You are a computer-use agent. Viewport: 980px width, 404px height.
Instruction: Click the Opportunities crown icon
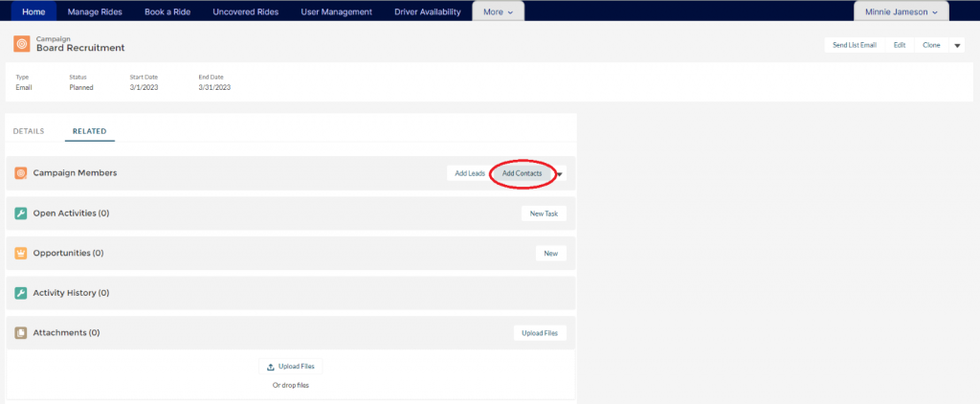tap(21, 254)
